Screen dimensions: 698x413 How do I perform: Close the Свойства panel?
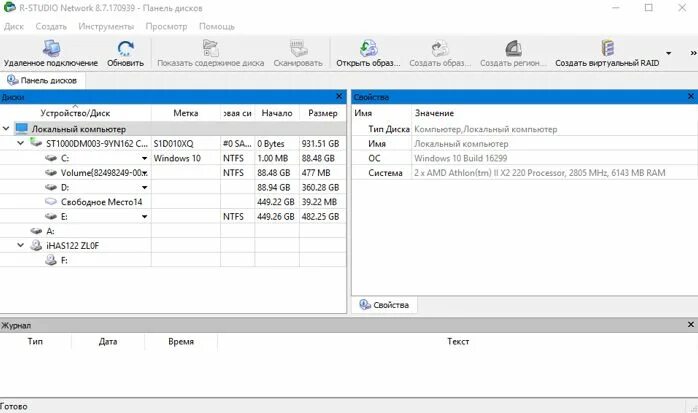691,96
